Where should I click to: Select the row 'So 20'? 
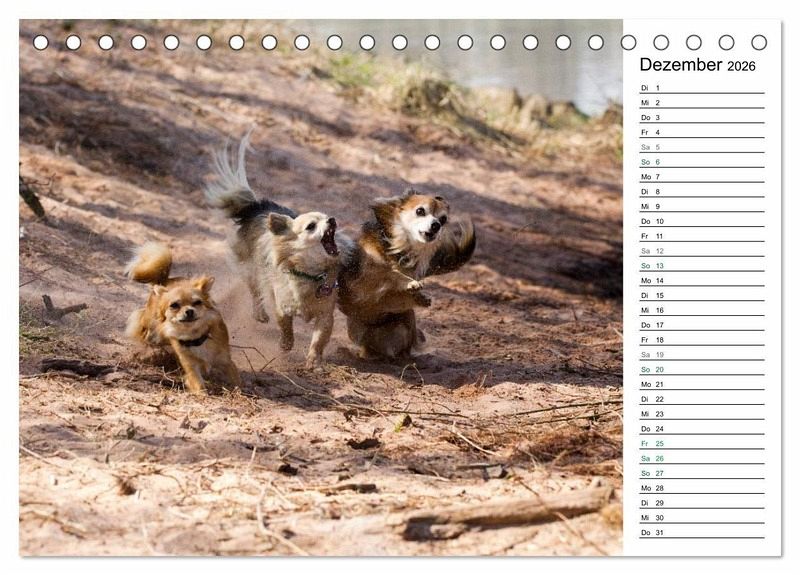(702, 369)
